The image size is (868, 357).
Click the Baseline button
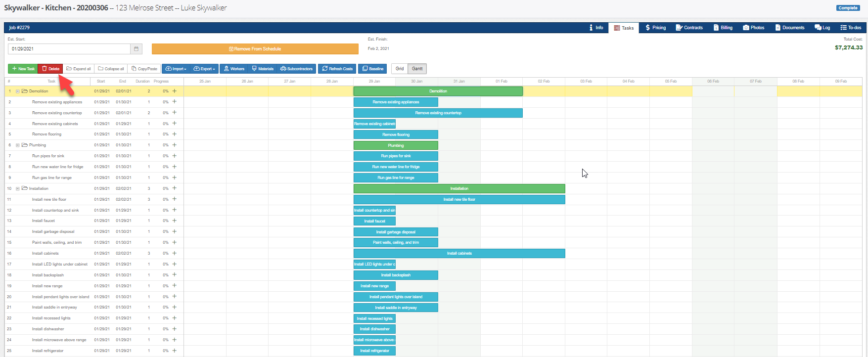tap(372, 69)
